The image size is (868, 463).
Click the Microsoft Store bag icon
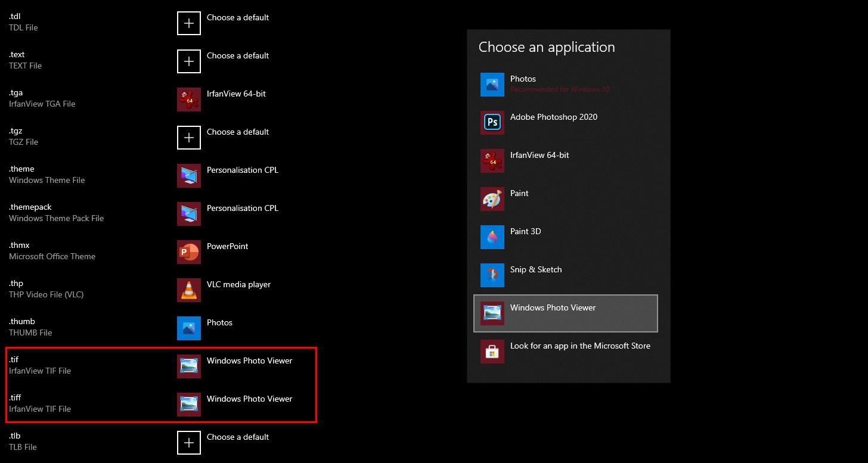coord(492,352)
